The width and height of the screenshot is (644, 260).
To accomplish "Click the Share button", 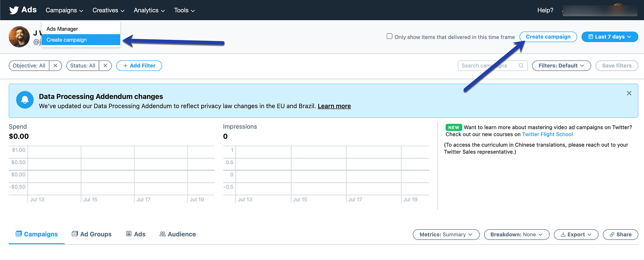I will tap(621, 234).
